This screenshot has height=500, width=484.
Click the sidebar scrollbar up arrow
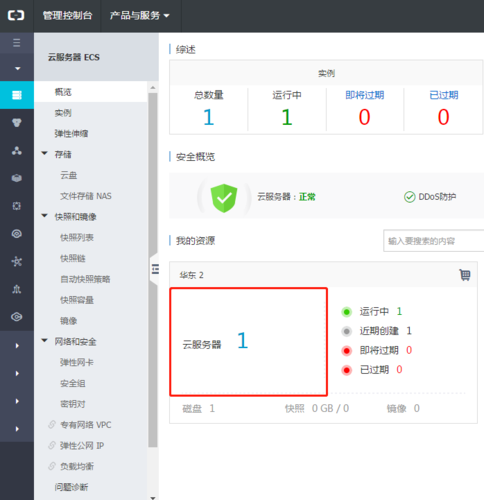tap(153, 87)
